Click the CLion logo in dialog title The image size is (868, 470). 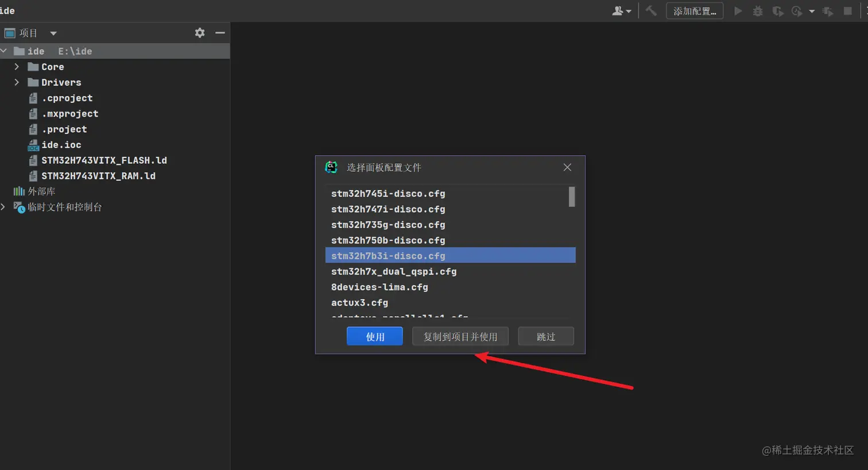331,167
